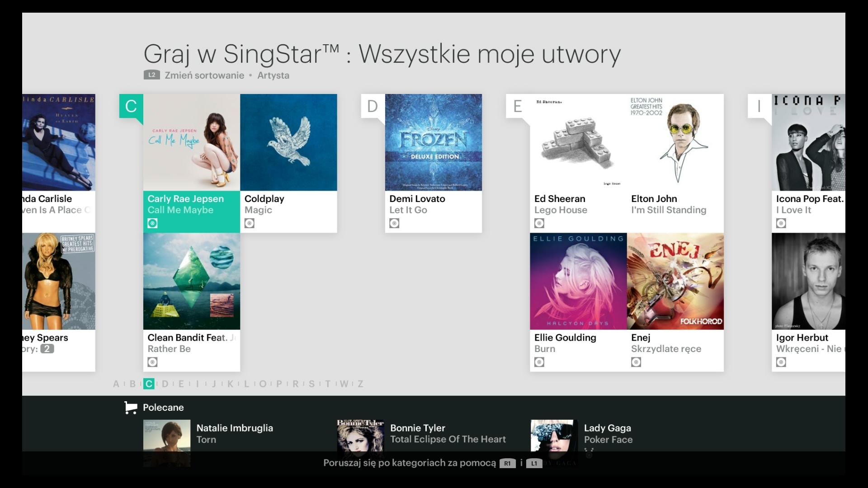Jump to letter S in alphabet bar
The width and height of the screenshot is (868, 488).
(311, 384)
